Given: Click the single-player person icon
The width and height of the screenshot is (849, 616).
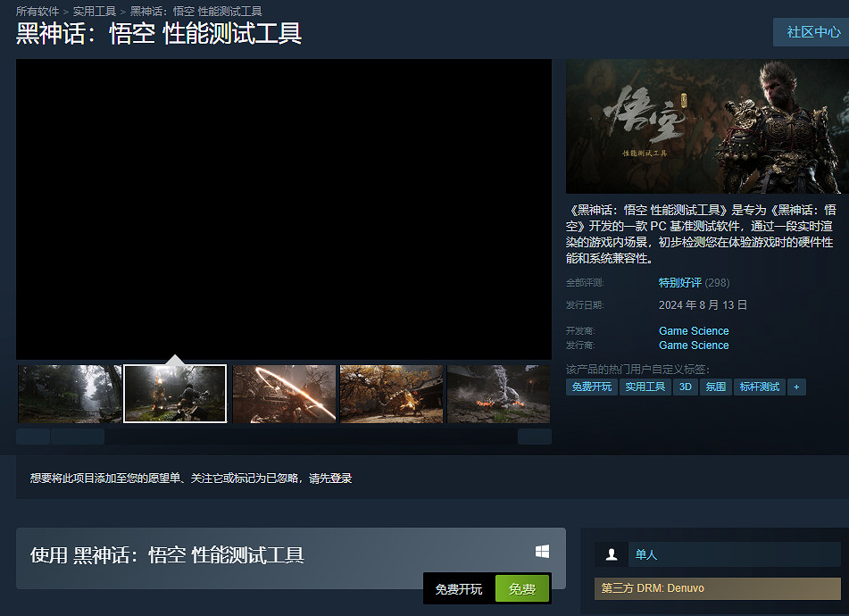Looking at the screenshot, I should pyautogui.click(x=611, y=554).
